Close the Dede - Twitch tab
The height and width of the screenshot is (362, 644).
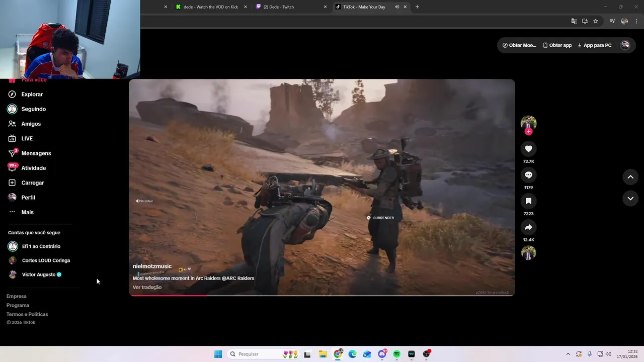[325, 7]
